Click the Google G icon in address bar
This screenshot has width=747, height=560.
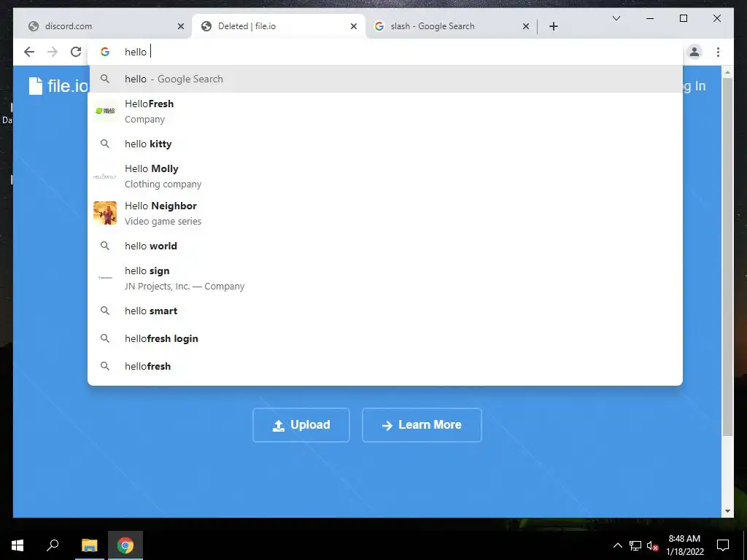pos(105,52)
